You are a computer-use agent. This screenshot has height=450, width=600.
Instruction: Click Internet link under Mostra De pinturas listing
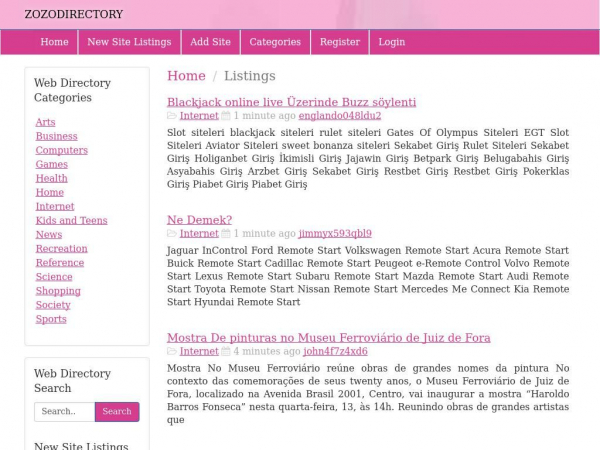pos(199,351)
